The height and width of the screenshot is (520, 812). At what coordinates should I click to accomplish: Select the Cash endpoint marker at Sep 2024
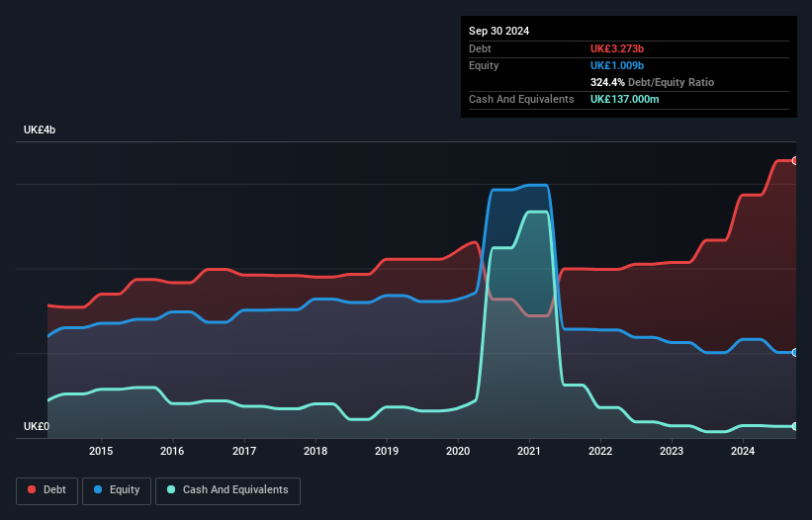click(x=795, y=426)
